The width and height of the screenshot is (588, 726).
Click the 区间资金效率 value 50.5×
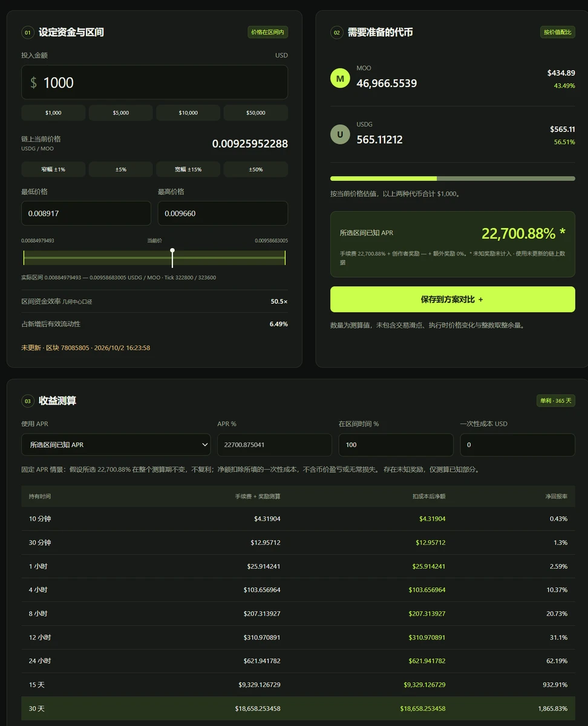(279, 301)
